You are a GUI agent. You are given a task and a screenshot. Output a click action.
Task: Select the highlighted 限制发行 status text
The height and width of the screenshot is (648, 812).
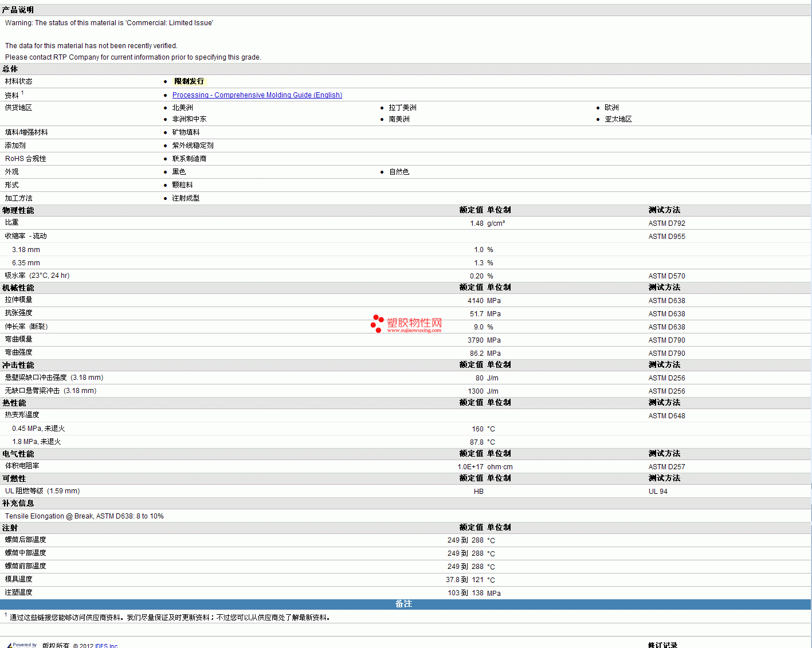(189, 81)
